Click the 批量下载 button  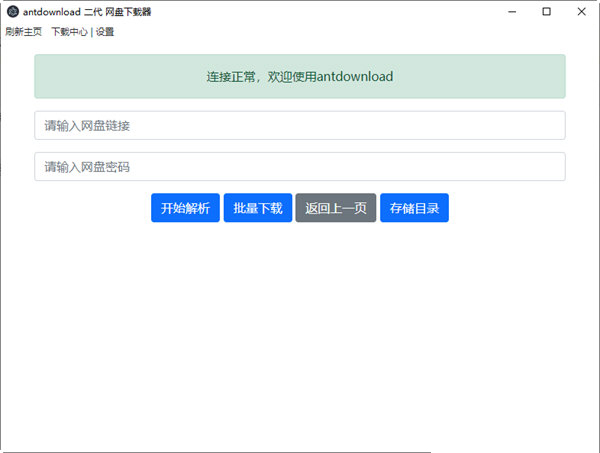coord(258,208)
